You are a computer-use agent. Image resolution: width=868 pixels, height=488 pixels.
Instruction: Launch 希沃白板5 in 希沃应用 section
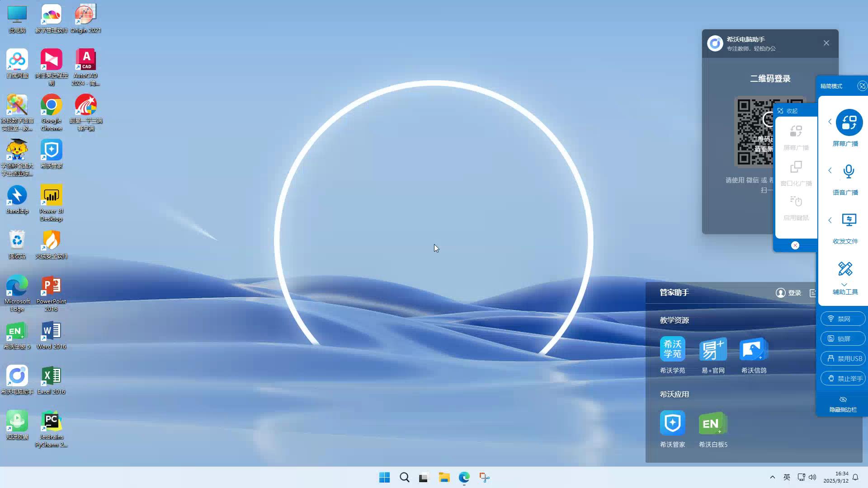713,424
